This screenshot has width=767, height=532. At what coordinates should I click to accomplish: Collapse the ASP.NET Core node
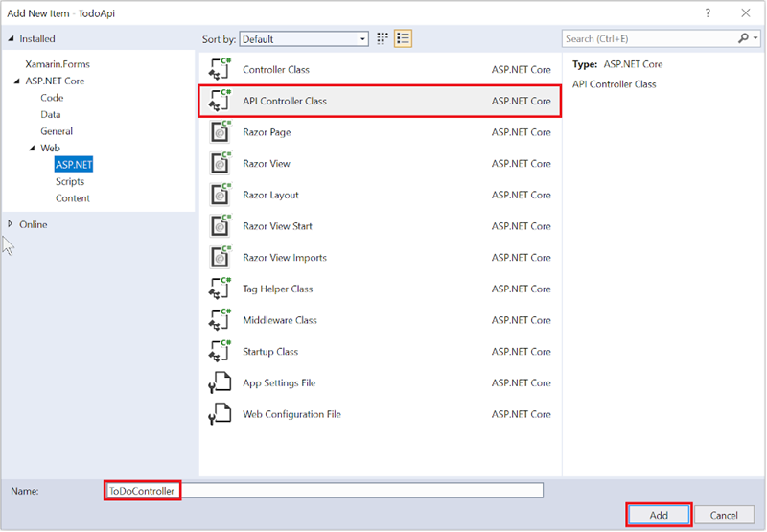pyautogui.click(x=18, y=81)
